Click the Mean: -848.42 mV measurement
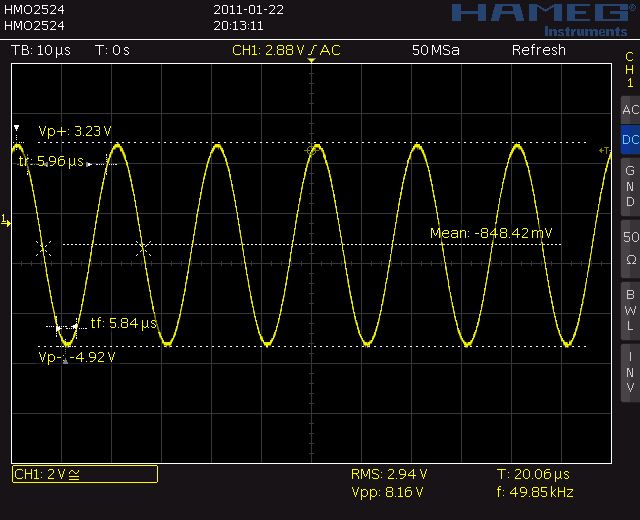640x520 pixels. (x=491, y=233)
